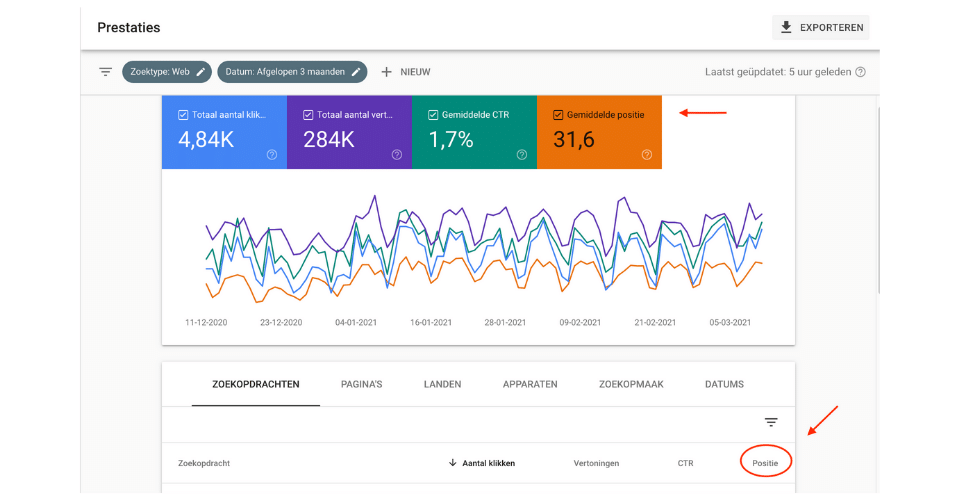Switch to the Landen tab
Image resolution: width=960 pixels, height=500 pixels.
(443, 384)
